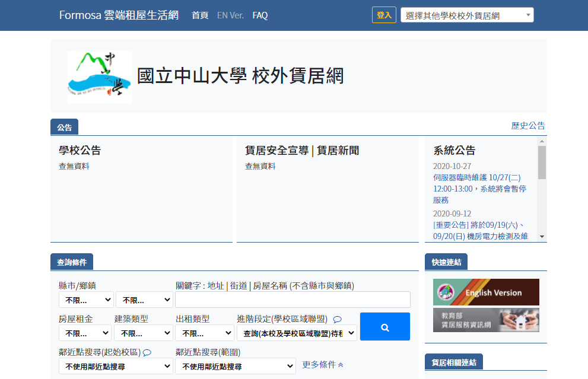Click help bubble next to 鄰近點搜尋(起始校區)
Image resolution: width=588 pixels, height=379 pixels.
click(147, 352)
